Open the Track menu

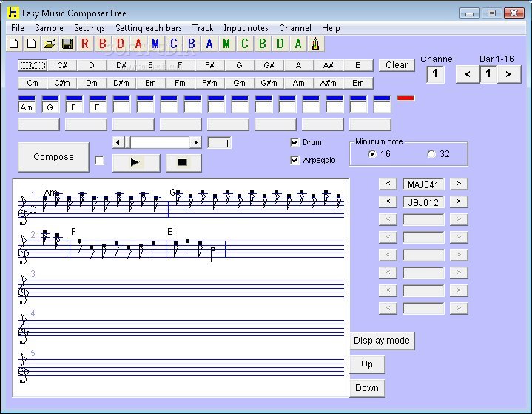pos(203,28)
